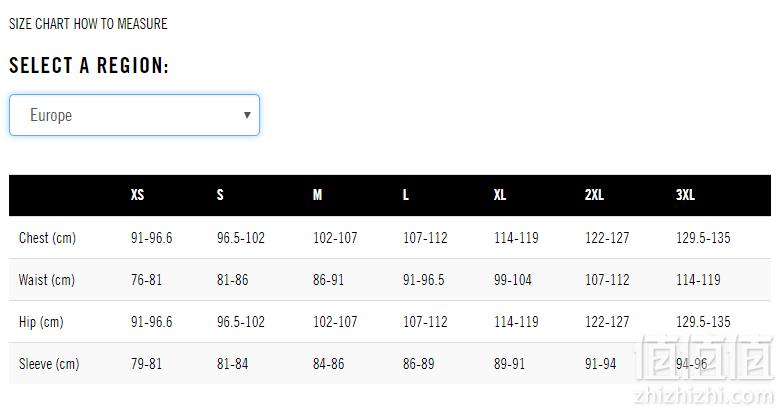Click the dropdown arrow beside Europe
The image size is (783, 413).
pos(247,115)
